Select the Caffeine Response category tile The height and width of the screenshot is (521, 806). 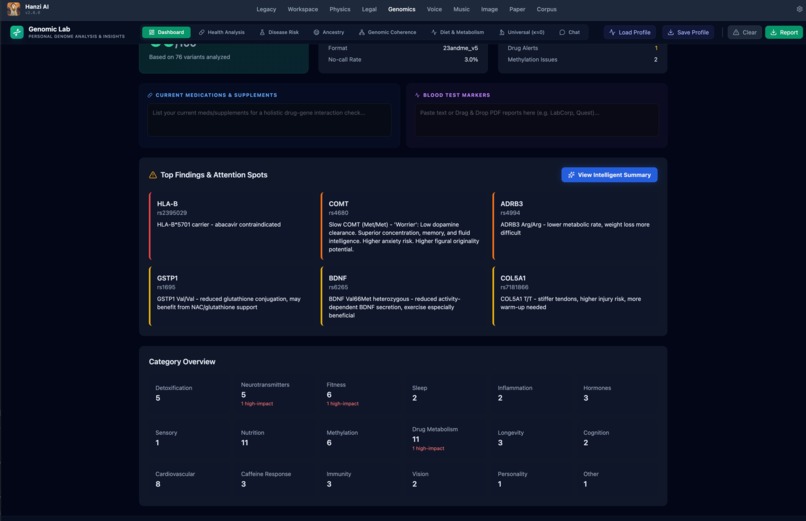tap(275, 479)
